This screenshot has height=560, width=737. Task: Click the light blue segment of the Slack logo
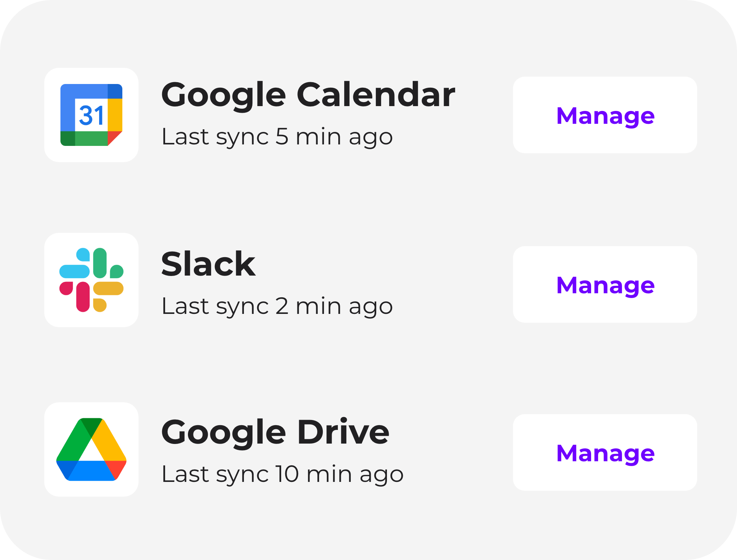75,271
